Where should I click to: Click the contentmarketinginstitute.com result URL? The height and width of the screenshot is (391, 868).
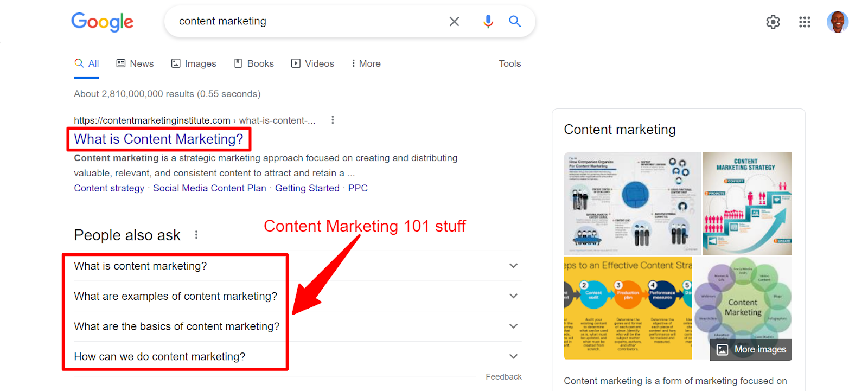tap(194, 120)
